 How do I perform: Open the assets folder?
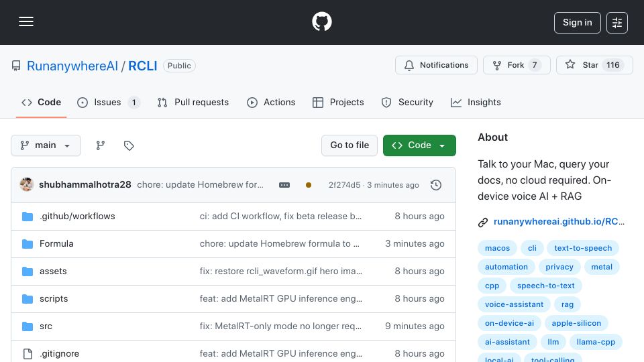(x=53, y=271)
